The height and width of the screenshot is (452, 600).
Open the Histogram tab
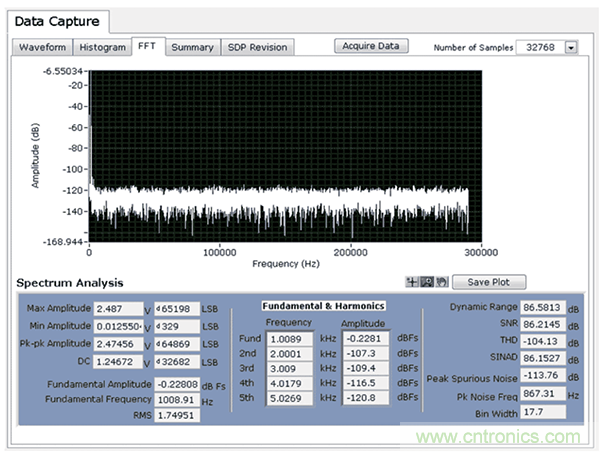[103, 47]
